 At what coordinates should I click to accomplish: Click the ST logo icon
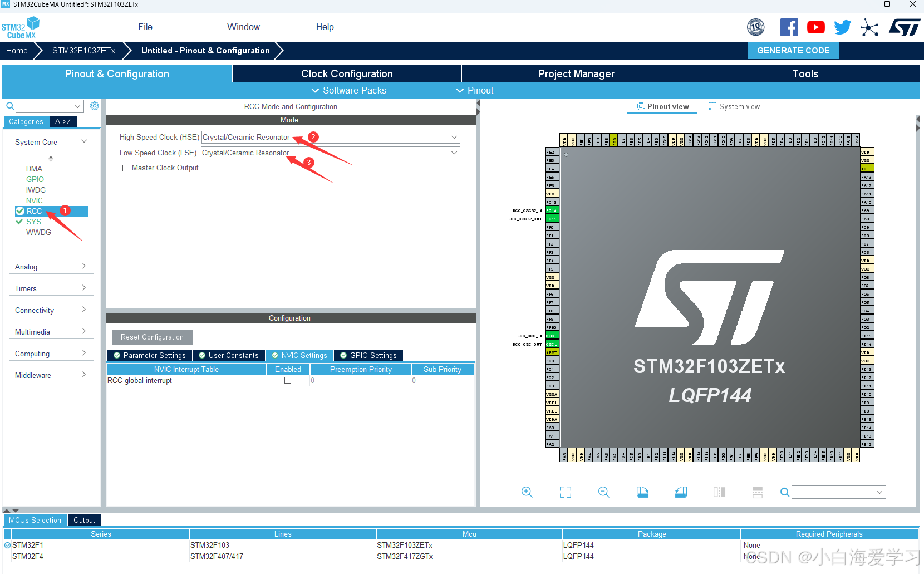pyautogui.click(x=905, y=27)
